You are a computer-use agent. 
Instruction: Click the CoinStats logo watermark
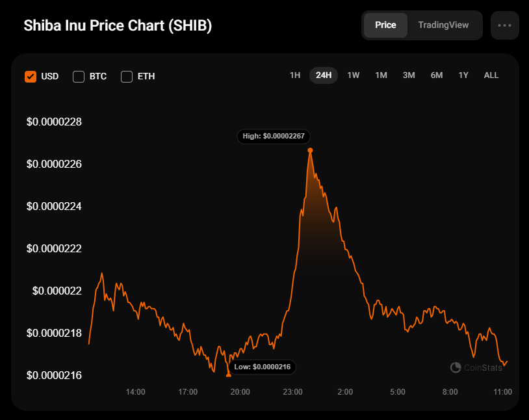point(476,367)
